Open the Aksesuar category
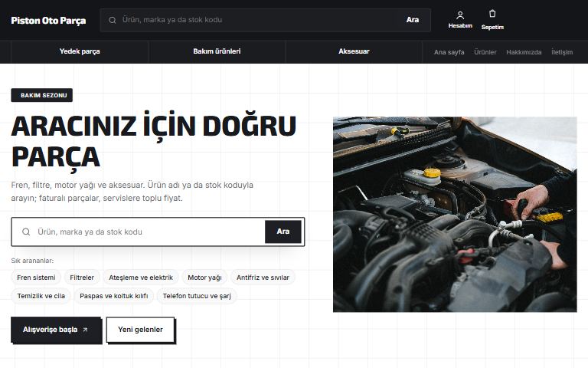 [x=354, y=51]
